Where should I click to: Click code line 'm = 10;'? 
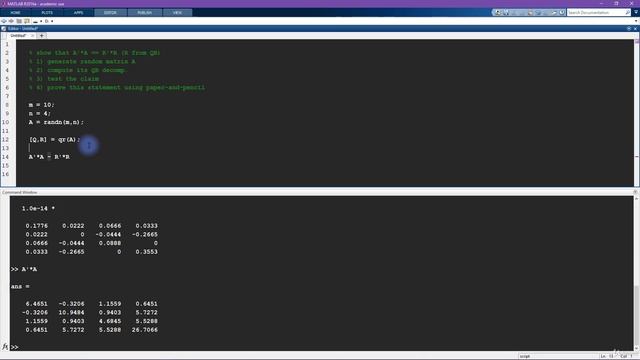pyautogui.click(x=41, y=105)
